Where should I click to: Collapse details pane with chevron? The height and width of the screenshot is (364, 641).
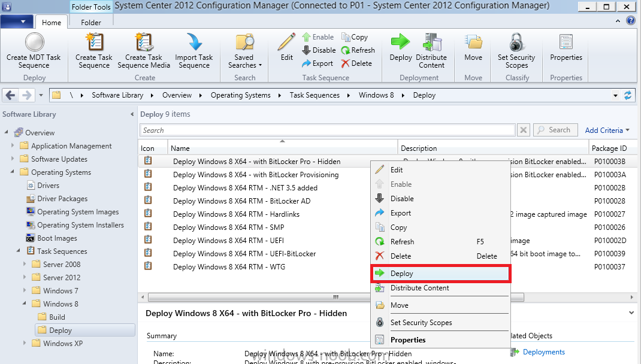click(x=631, y=313)
